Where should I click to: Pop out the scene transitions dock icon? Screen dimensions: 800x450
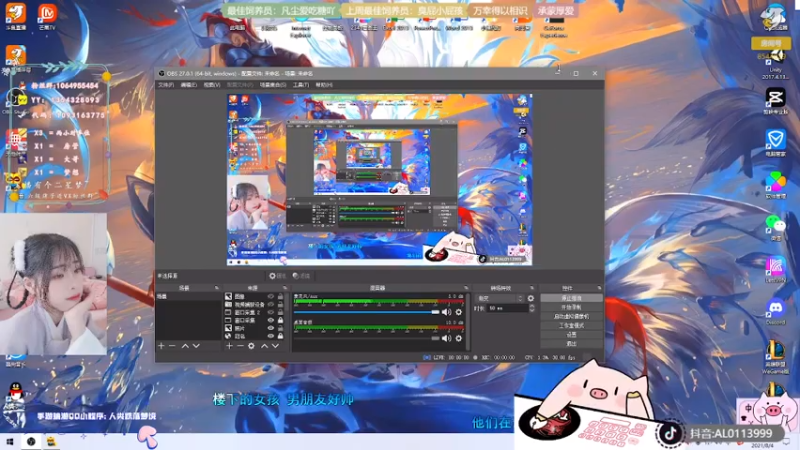tap(532, 288)
